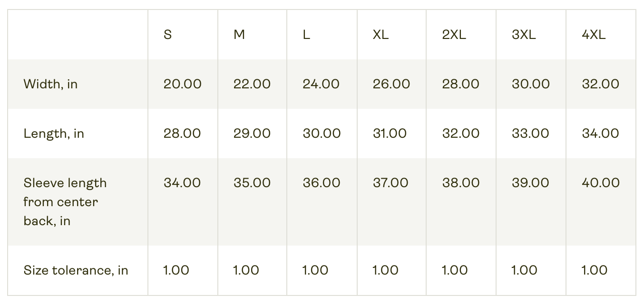This screenshot has height=304, width=644.
Task: Click the 40.00 sleeve length for 4XL
Action: pyautogui.click(x=601, y=183)
